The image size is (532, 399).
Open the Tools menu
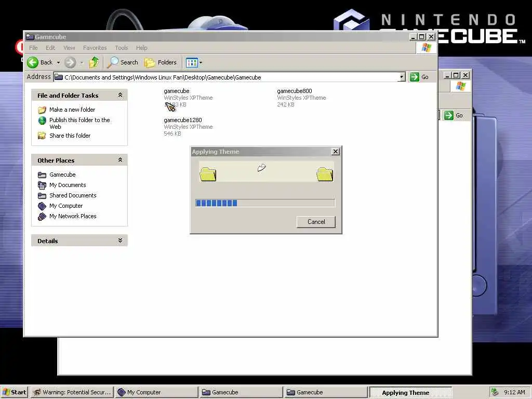(x=122, y=48)
